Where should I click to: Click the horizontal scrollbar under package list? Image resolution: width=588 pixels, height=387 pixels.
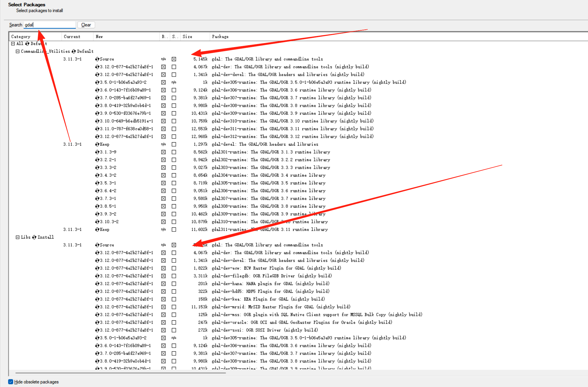[x=121, y=373]
